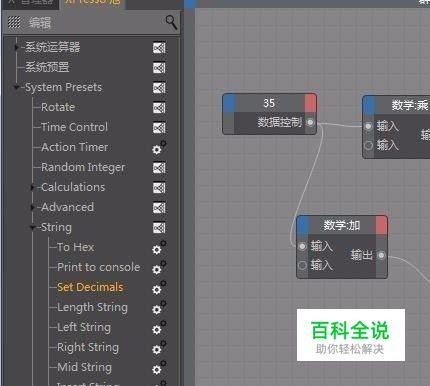Viewport: 430px width, 386px height.
Task: Click the title of the 数学:加 node
Action: (x=342, y=225)
